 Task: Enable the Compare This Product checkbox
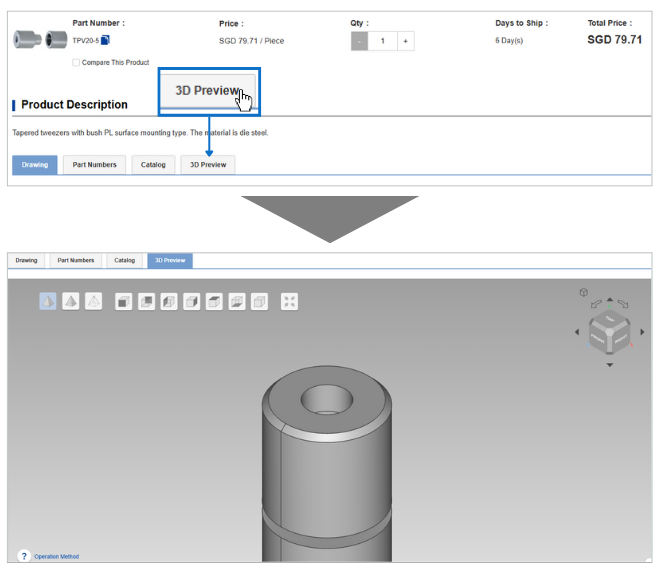77,63
